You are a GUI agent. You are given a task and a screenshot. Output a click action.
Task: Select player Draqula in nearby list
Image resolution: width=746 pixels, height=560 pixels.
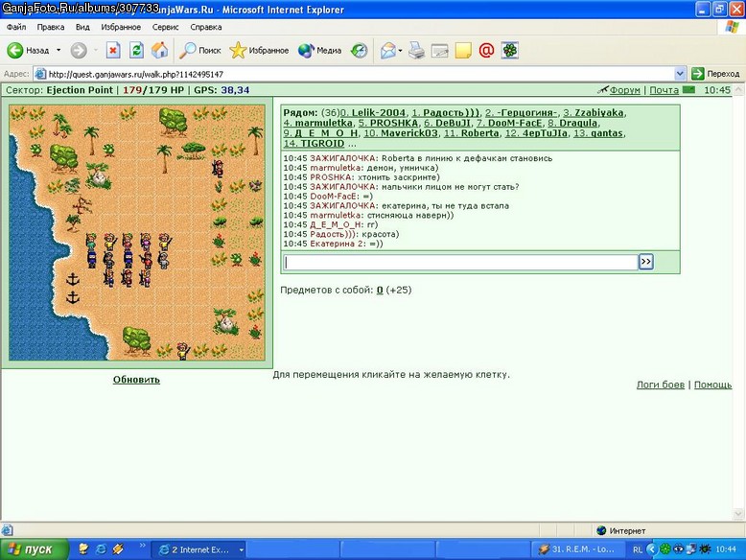point(572,123)
